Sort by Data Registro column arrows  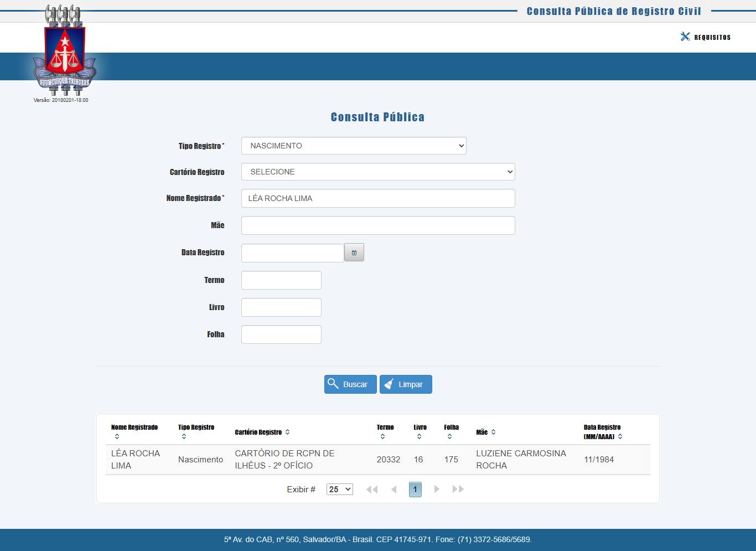(x=620, y=436)
